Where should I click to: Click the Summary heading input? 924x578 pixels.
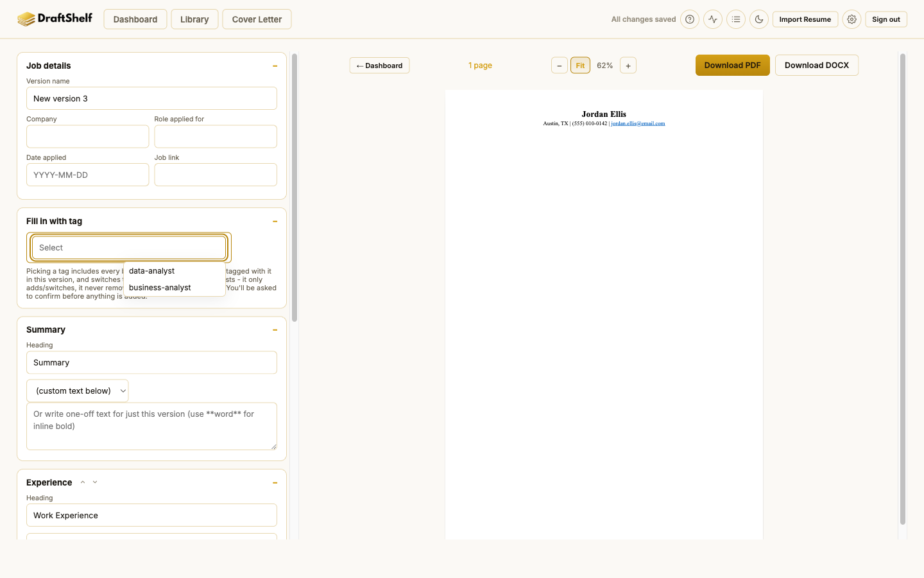151,362
